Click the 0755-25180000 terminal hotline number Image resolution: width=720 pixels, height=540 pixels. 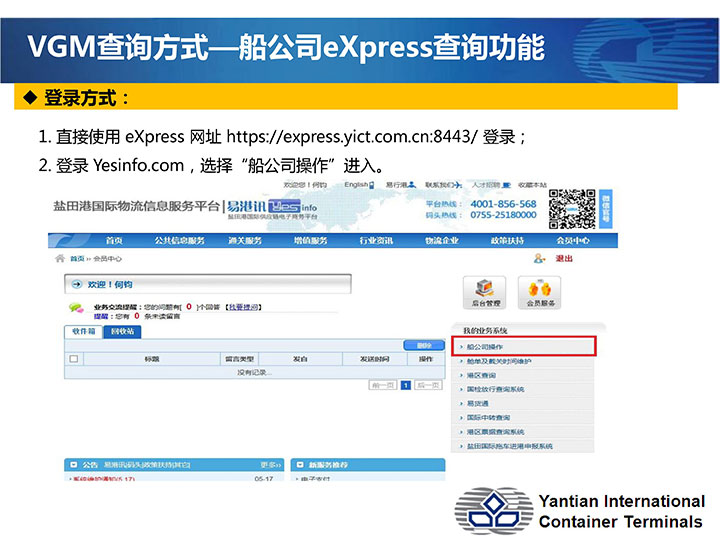click(503, 214)
